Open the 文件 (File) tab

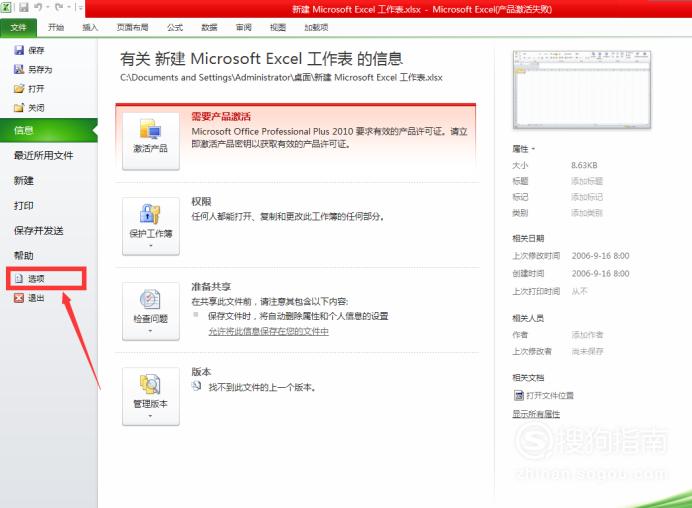click(x=19, y=27)
